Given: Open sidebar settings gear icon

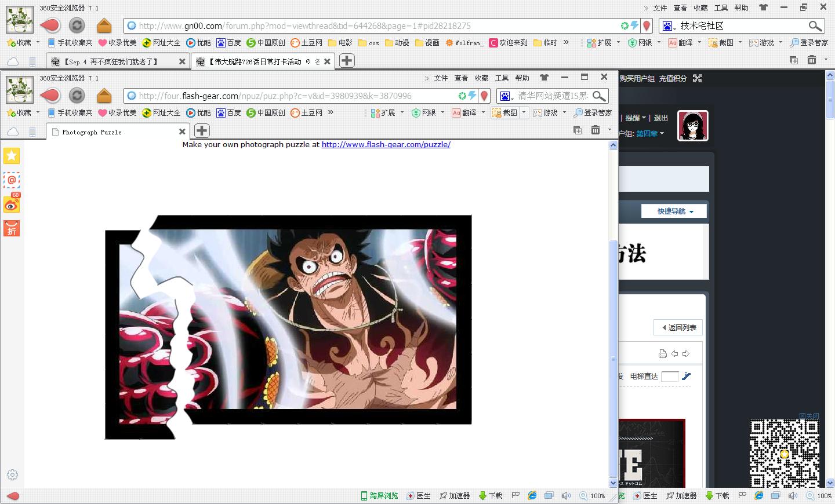Looking at the screenshot, I should [12, 475].
